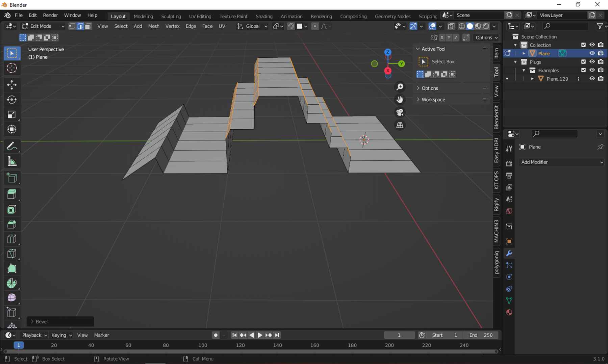Switch to the UV Editing workspace tab
Screen dimensions: 608x364
point(200,16)
